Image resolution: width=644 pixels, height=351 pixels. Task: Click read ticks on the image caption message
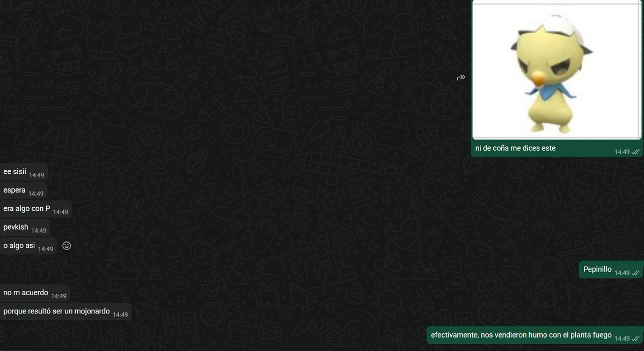click(x=636, y=152)
